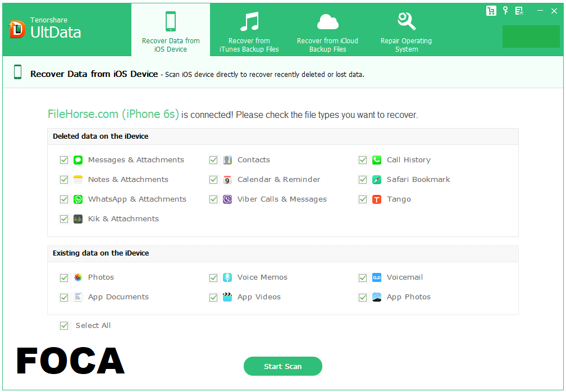Toggle Calendar & Reminder checkbox

(x=213, y=179)
